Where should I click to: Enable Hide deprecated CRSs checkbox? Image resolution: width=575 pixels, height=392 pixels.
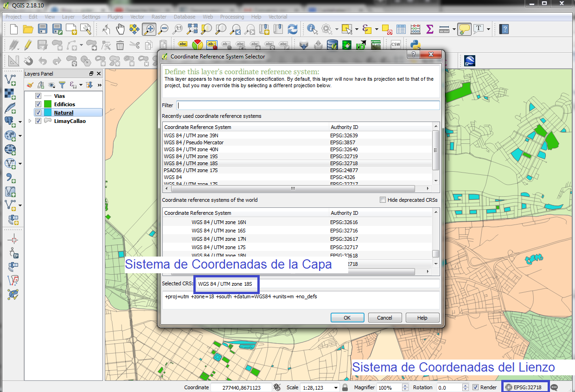tap(383, 200)
